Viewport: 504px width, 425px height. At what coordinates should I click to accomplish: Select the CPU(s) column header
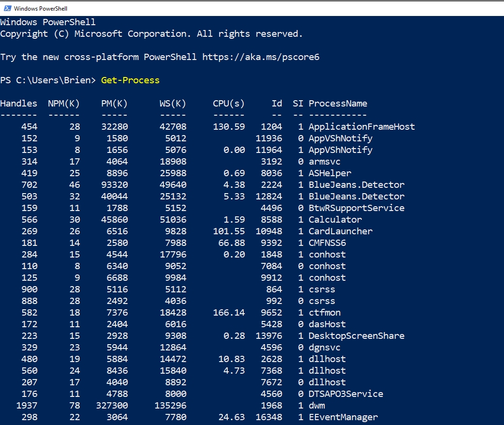(x=228, y=103)
